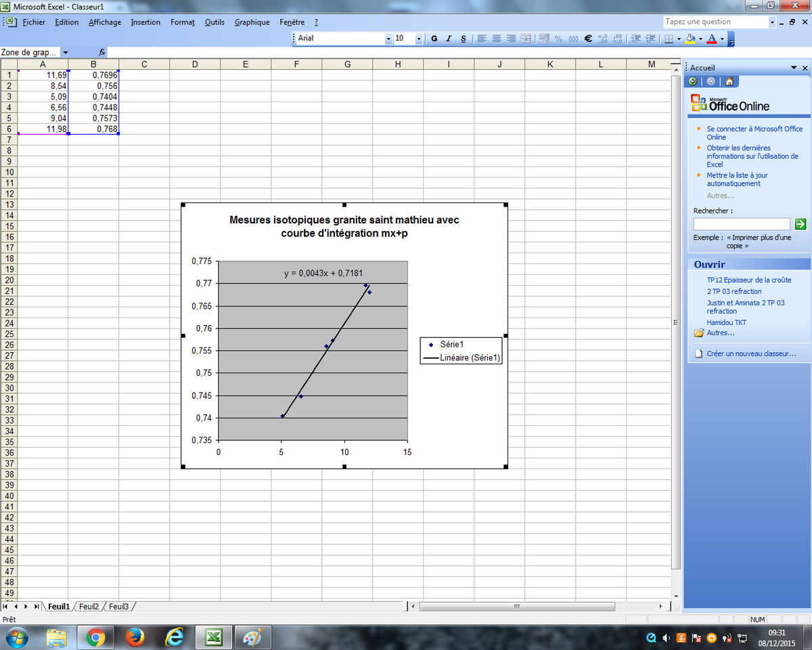Click the insert function fx icon

tap(102, 52)
